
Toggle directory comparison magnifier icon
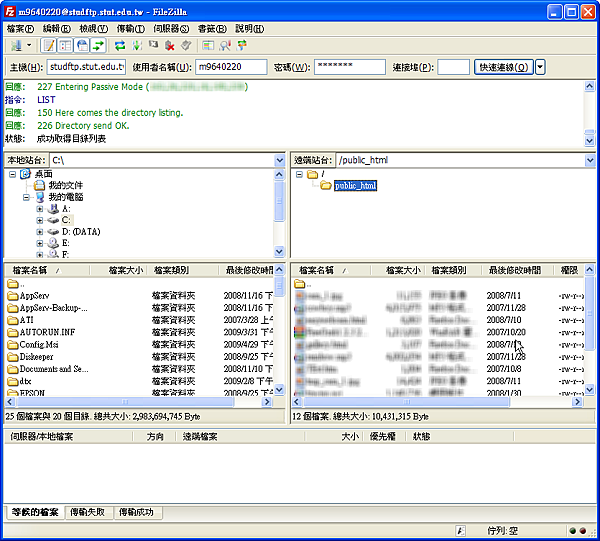coord(225,46)
